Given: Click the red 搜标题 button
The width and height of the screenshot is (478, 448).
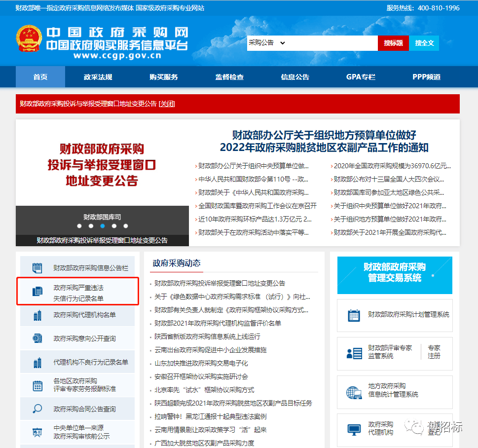Looking at the screenshot, I should pos(393,43).
